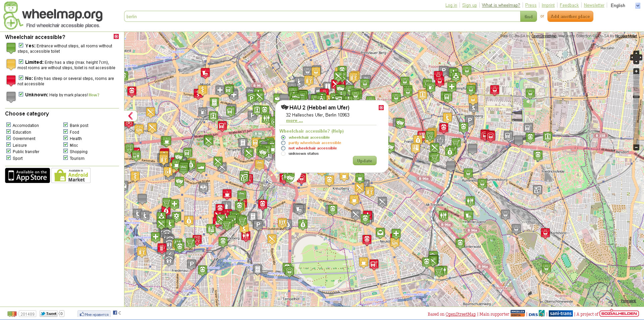Uncheck the Shopping category

tap(66, 151)
